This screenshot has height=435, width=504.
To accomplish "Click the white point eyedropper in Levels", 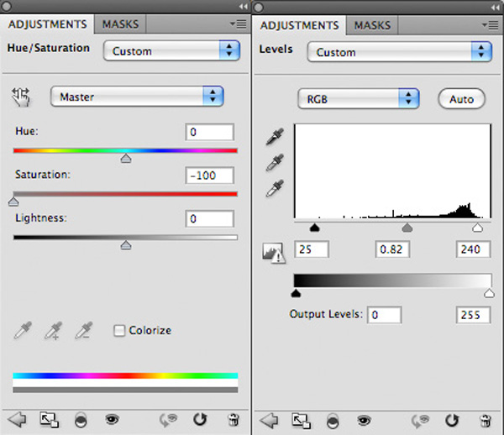I will pos(274,189).
